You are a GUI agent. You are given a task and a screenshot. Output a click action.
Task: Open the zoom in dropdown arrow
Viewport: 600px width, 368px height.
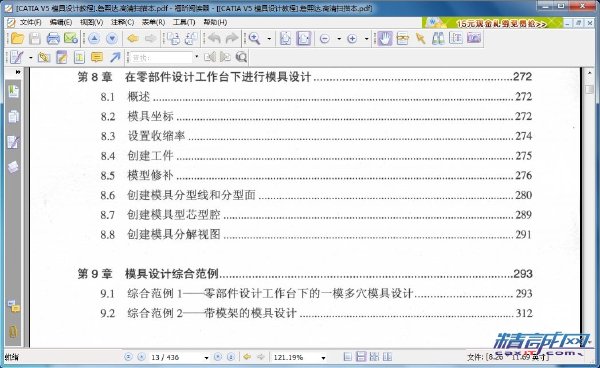pos(366,39)
